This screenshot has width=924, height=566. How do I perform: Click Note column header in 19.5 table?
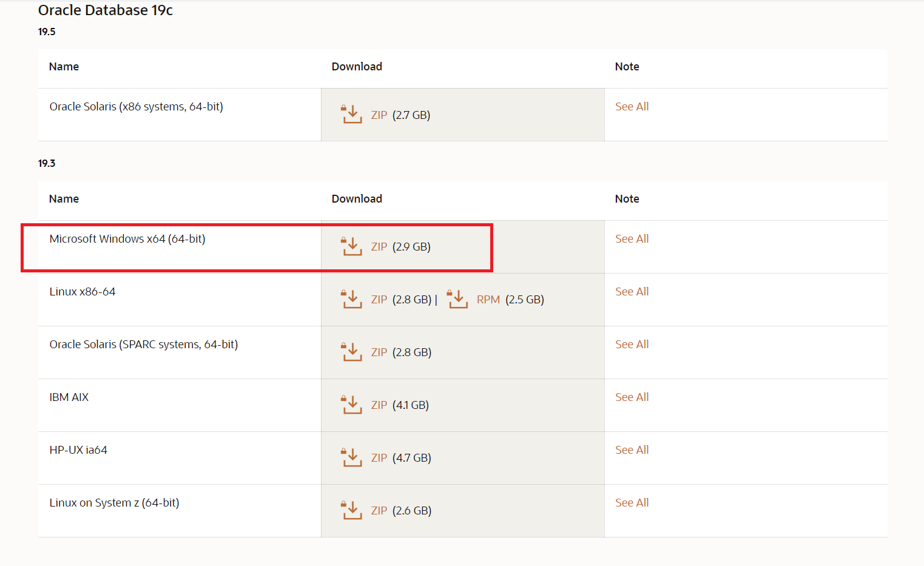(627, 67)
